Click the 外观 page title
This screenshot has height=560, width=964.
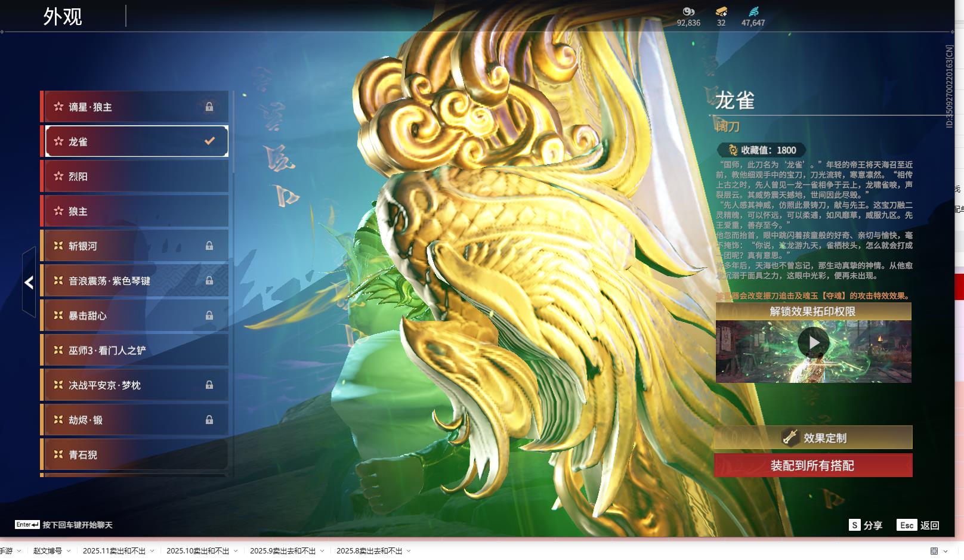[x=63, y=17]
